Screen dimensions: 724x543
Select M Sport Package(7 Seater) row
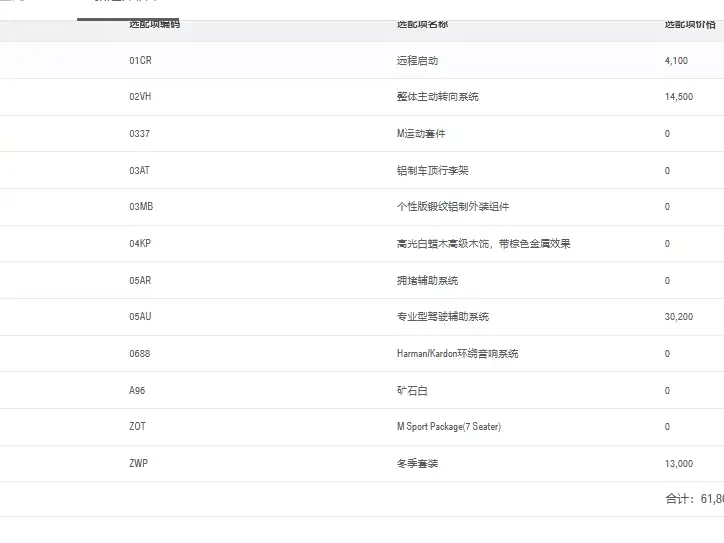362,427
